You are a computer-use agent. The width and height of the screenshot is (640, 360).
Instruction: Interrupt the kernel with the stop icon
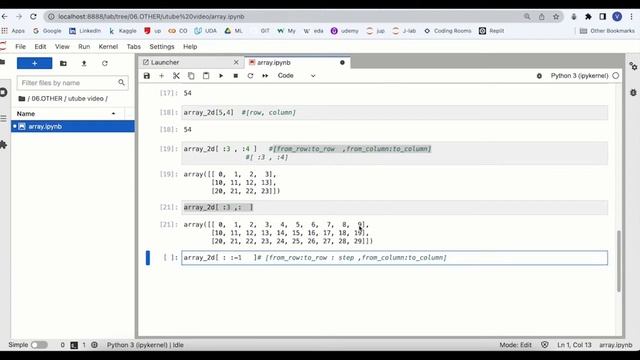click(x=236, y=76)
